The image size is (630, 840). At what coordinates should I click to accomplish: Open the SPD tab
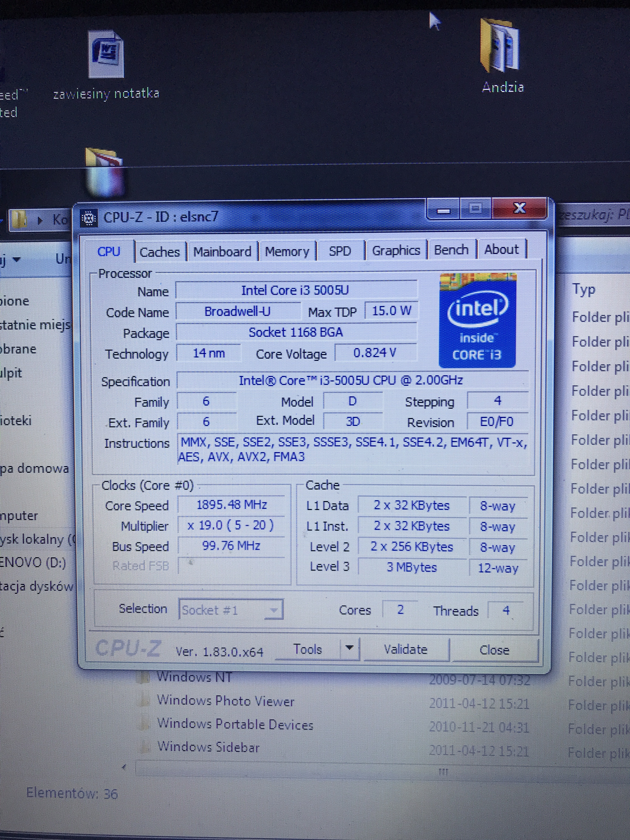(x=340, y=251)
